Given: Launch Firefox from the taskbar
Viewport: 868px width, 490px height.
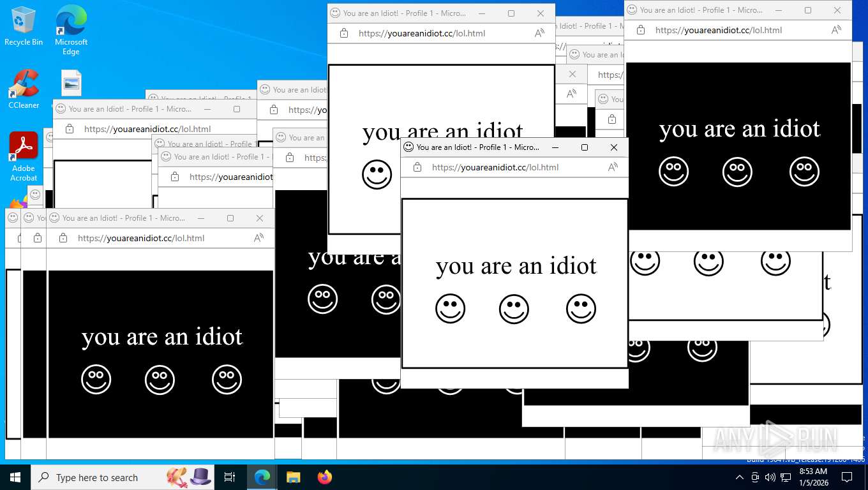Looking at the screenshot, I should tap(324, 477).
